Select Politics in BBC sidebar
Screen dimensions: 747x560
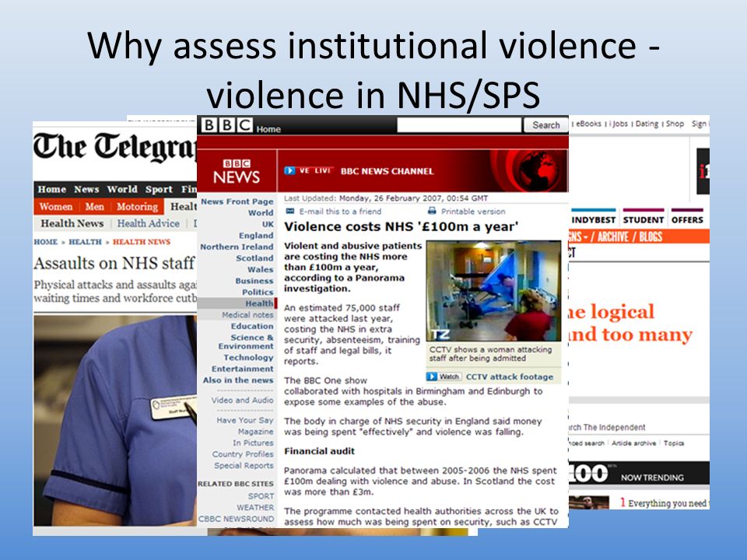(258, 292)
